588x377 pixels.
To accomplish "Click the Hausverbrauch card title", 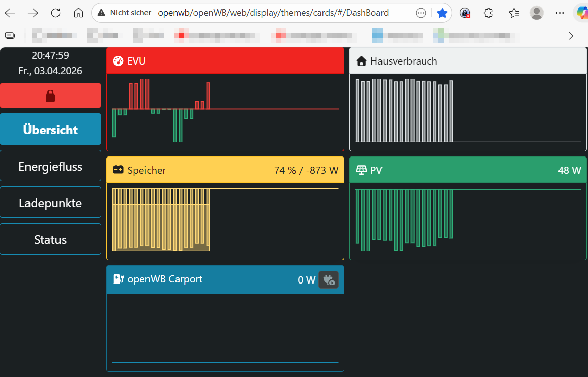I will [403, 61].
